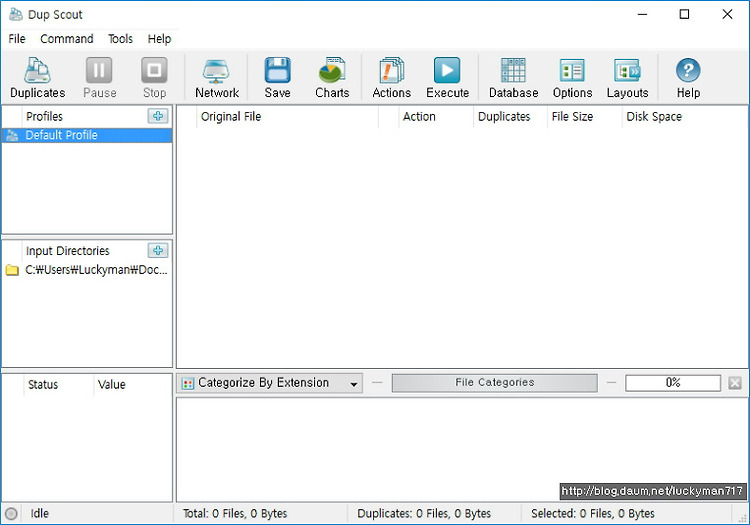Click the Idle status text
The height and width of the screenshot is (525, 750).
click(x=40, y=514)
